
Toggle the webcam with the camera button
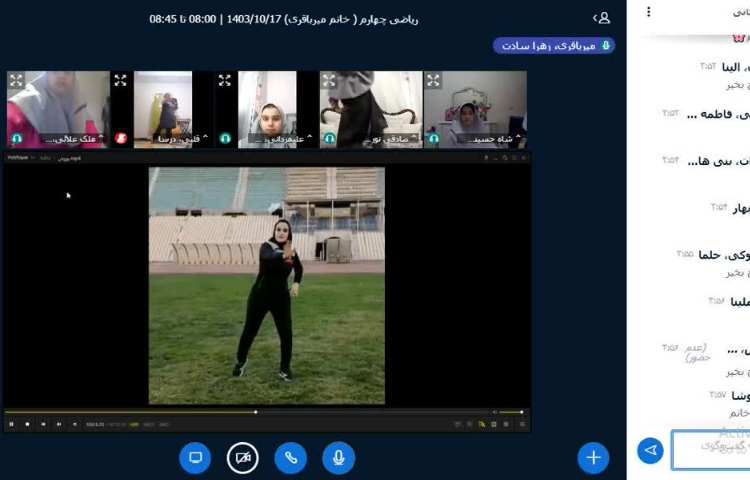pyautogui.click(x=243, y=458)
